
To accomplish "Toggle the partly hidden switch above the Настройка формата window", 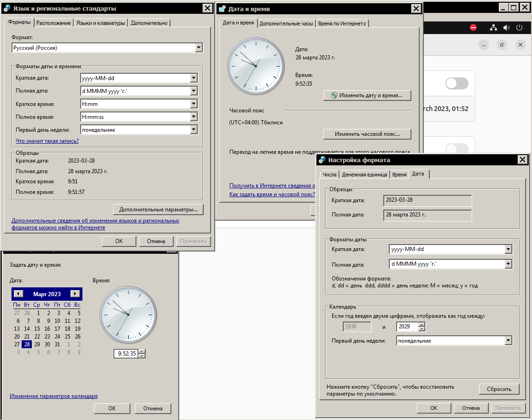I will point(456,148).
